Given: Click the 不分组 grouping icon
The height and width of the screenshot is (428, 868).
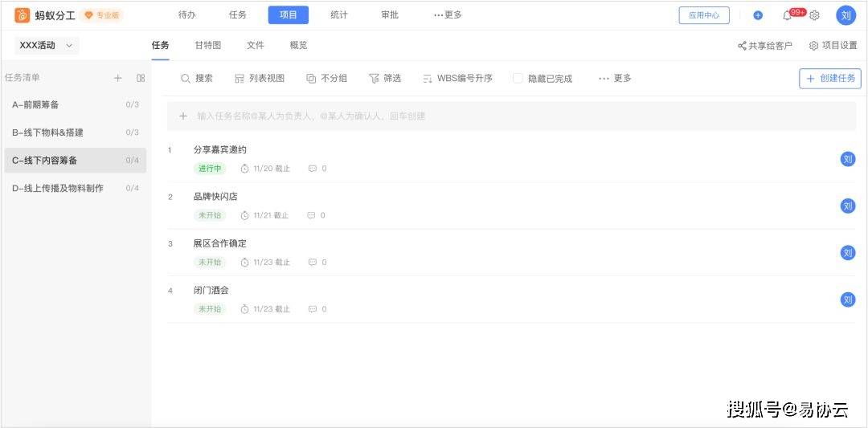Looking at the screenshot, I should [311, 79].
